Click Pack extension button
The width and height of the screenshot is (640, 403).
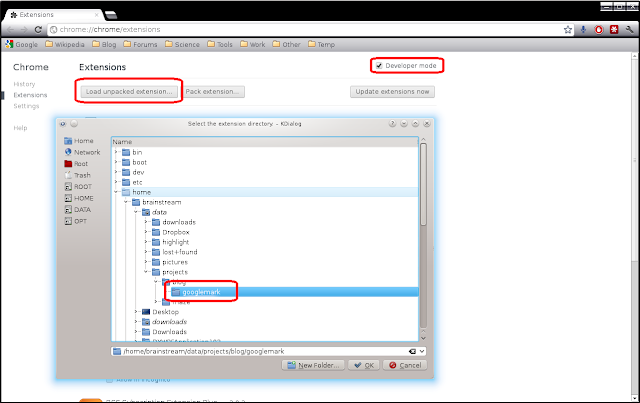coord(213,91)
